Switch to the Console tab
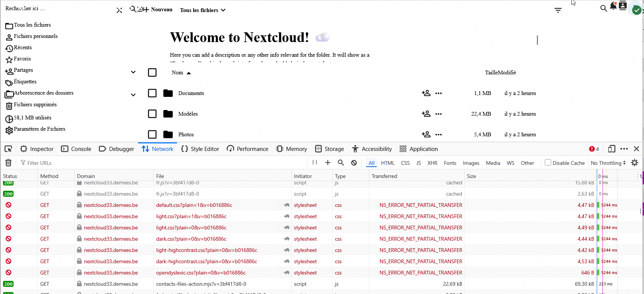644x294 pixels. pos(76,149)
